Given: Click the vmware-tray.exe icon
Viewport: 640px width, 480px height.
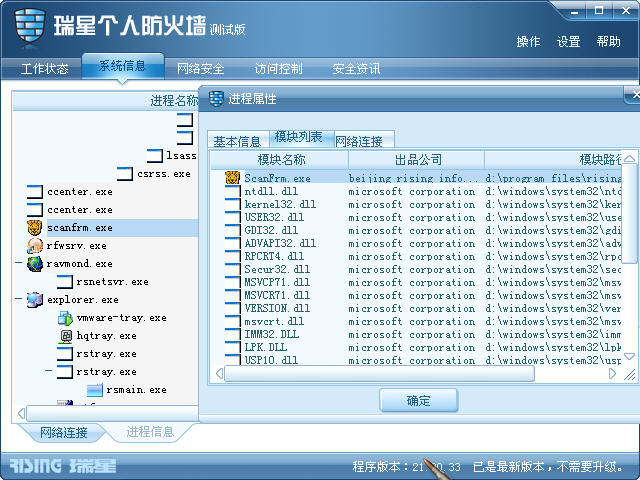Looking at the screenshot, I should 65,318.
